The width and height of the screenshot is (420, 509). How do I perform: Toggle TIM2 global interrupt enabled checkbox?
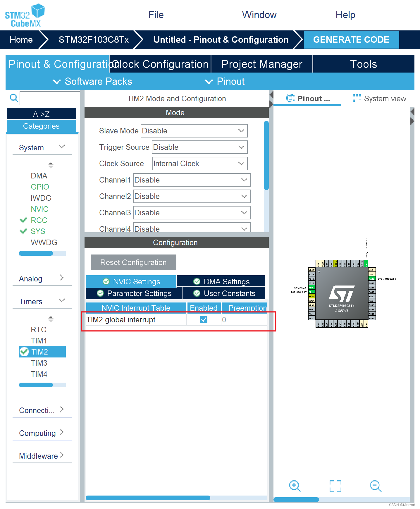pyautogui.click(x=204, y=319)
